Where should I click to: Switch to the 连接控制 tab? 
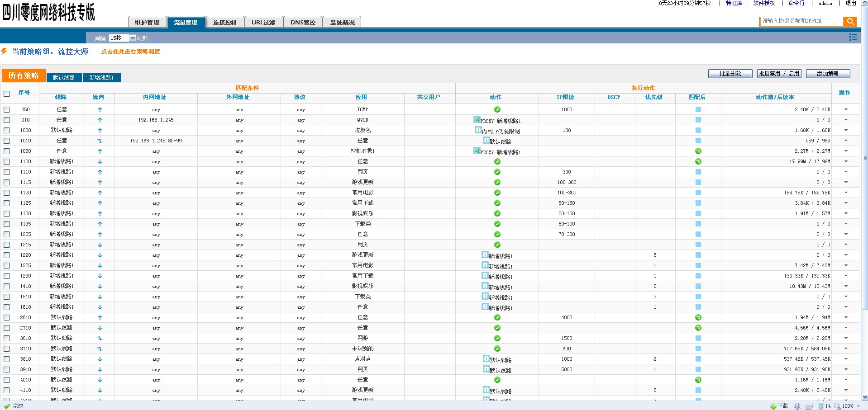click(225, 22)
